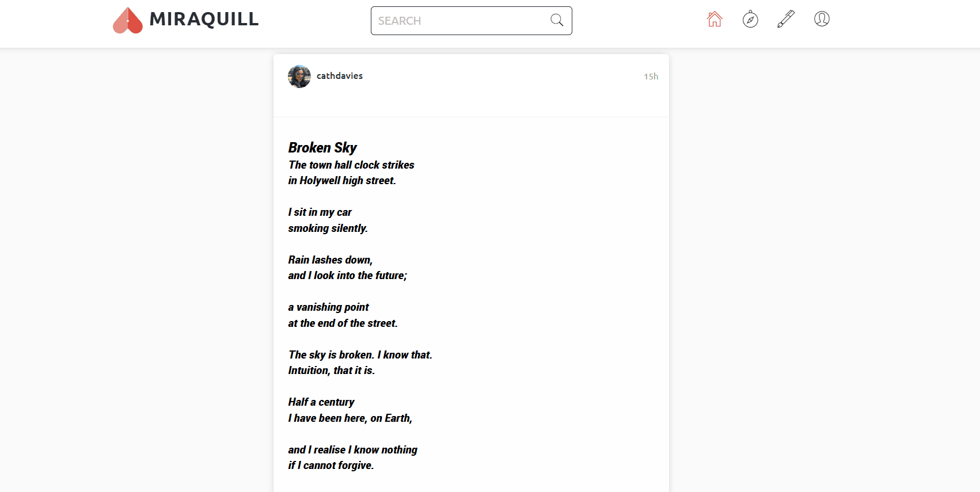The image size is (980, 492).
Task: Select the line 'smoking silently.'
Action: (x=328, y=228)
